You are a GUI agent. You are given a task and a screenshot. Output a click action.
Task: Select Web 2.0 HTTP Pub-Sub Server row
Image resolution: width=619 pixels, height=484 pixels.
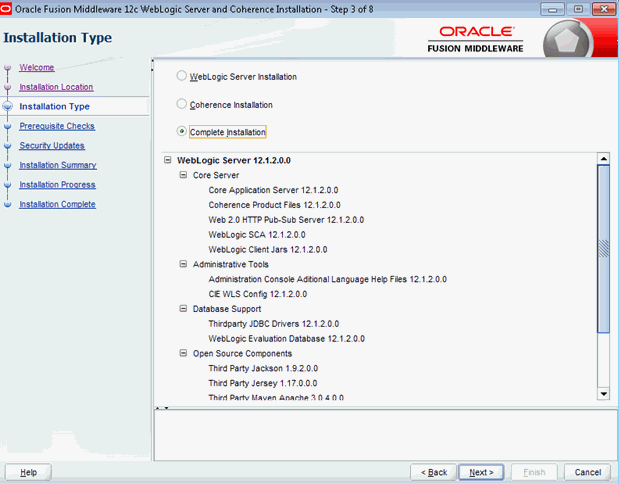click(x=286, y=219)
